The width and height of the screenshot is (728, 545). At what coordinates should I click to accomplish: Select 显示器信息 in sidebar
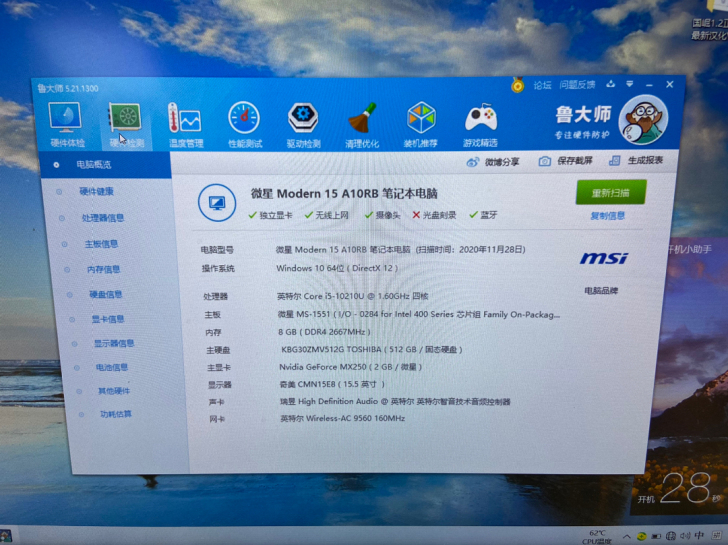[114, 343]
